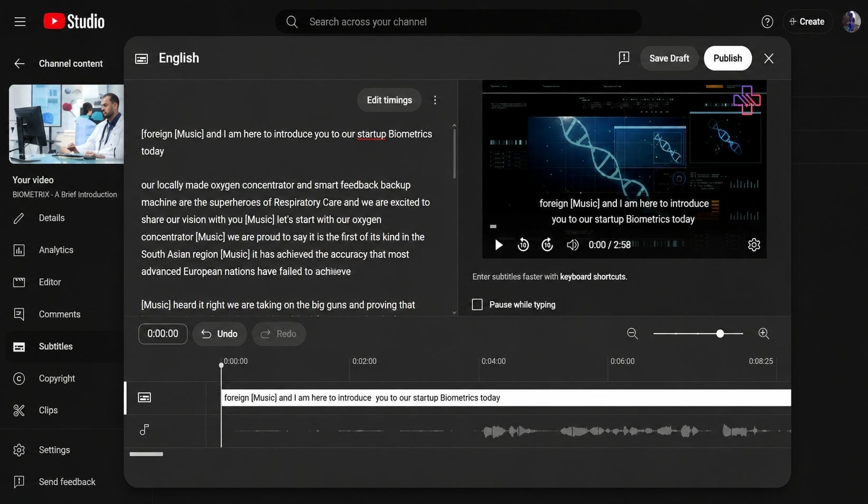The height and width of the screenshot is (504, 868).
Task: Mute the preview volume speaker icon
Action: (573, 245)
